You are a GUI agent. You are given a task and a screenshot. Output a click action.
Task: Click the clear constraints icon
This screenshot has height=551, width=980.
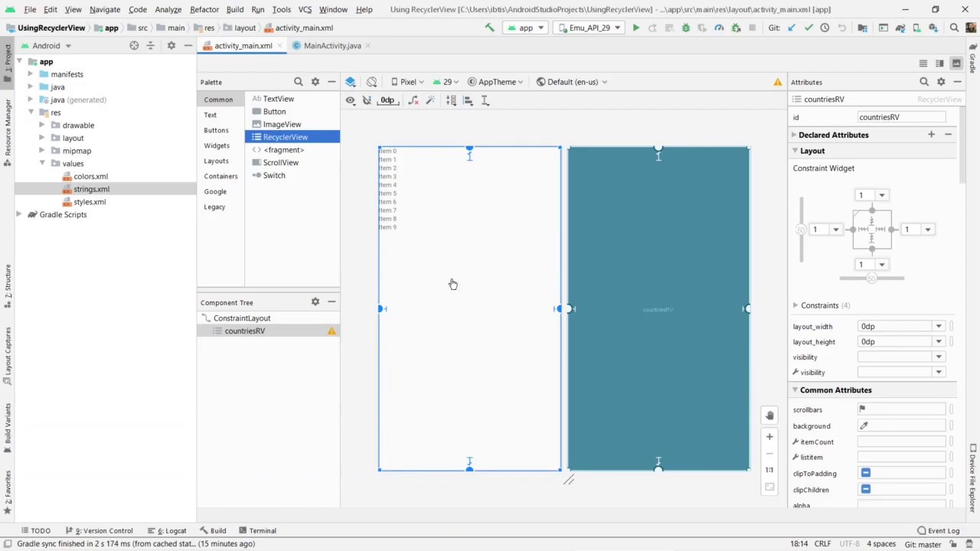pyautogui.click(x=413, y=100)
